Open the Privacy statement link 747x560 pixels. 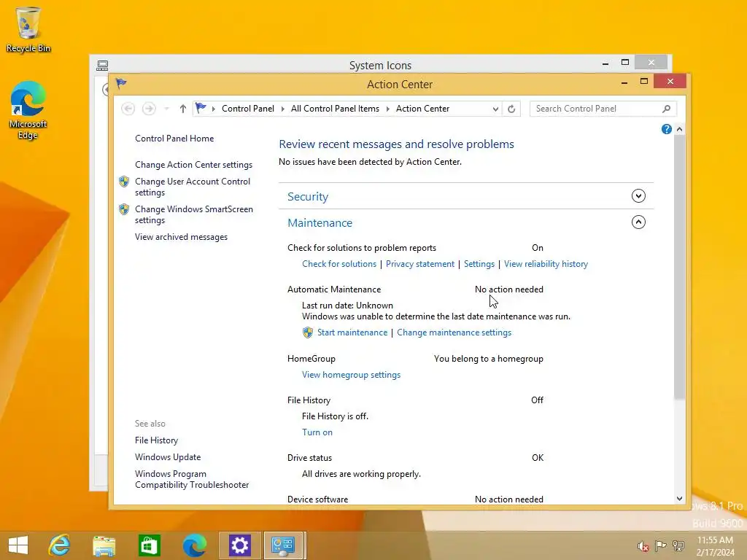click(x=420, y=264)
